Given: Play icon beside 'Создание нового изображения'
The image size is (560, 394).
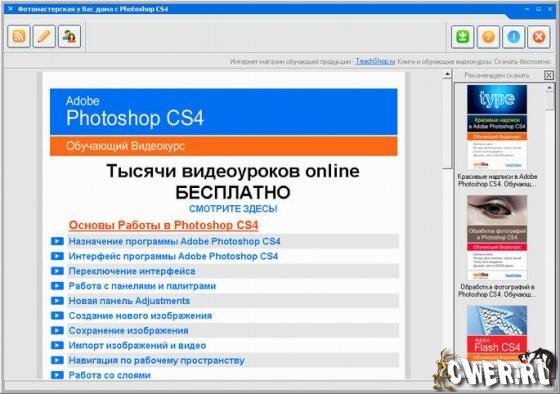Looking at the screenshot, I should (x=57, y=316).
